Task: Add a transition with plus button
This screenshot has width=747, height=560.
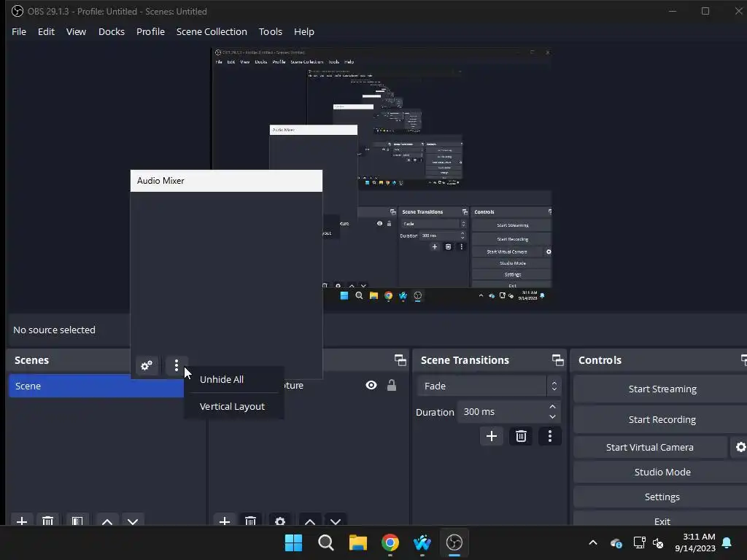Action: pos(492,436)
